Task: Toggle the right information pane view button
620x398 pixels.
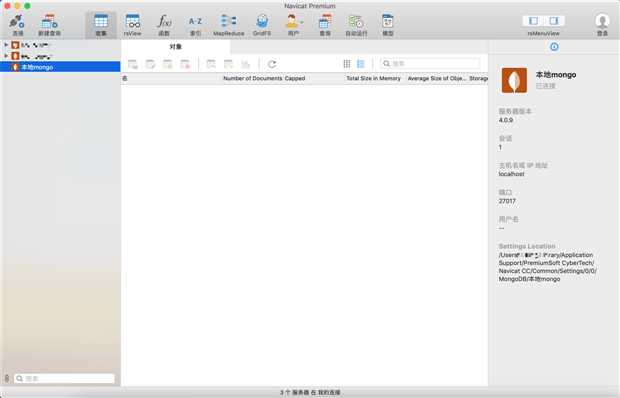Action: (554, 21)
